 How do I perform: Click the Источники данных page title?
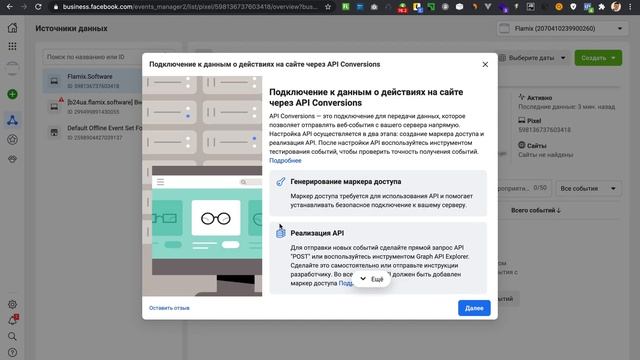pos(71,29)
